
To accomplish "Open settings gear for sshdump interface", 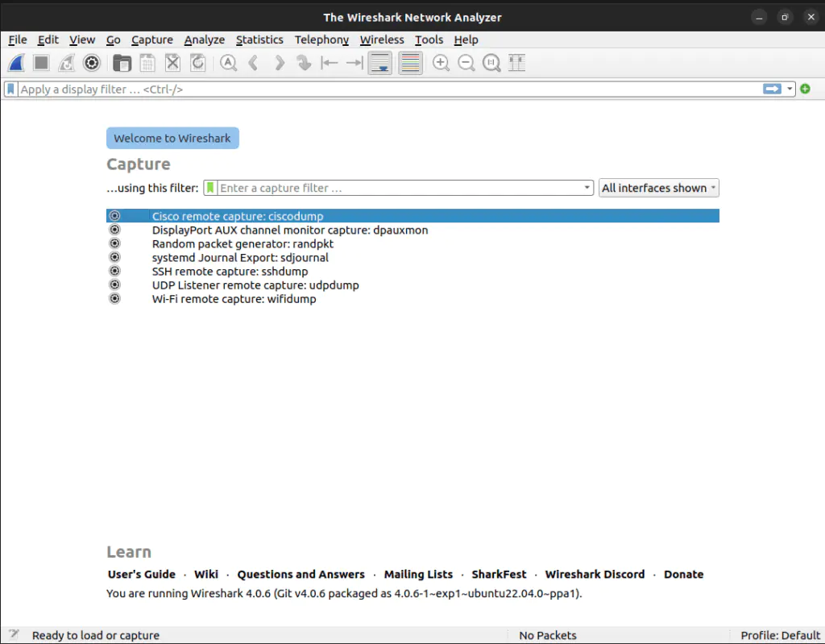I will click(x=114, y=272).
